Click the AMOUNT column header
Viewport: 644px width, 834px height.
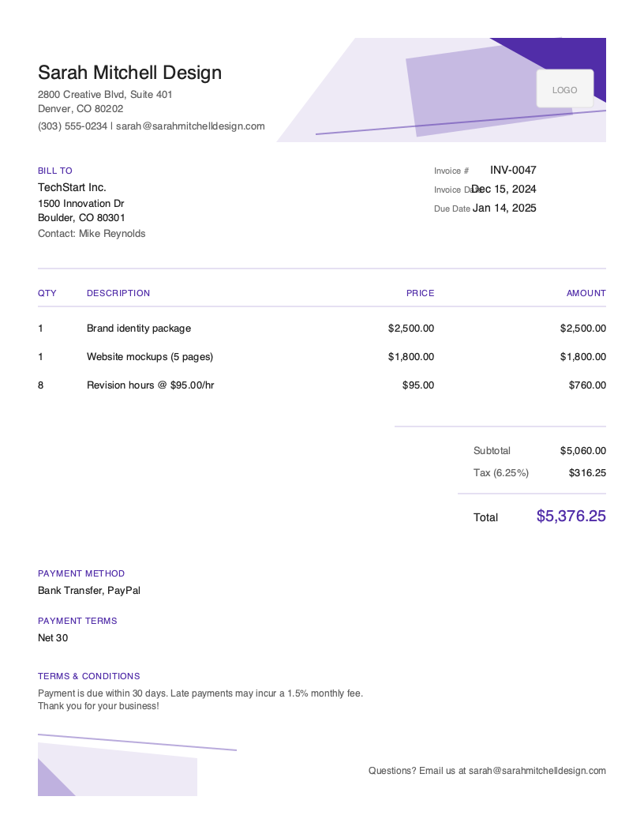586,293
